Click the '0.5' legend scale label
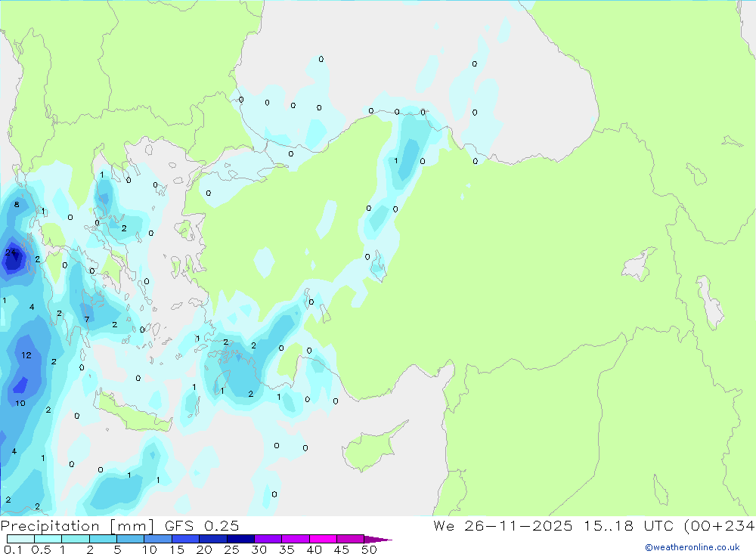Viewport: 756px width, 554px height. point(41,549)
